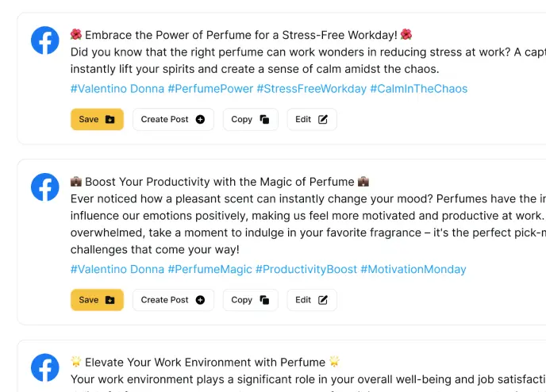The height and width of the screenshot is (392, 546).
Task: Click the #Valentino hashtag in the first post
Action: click(98, 89)
